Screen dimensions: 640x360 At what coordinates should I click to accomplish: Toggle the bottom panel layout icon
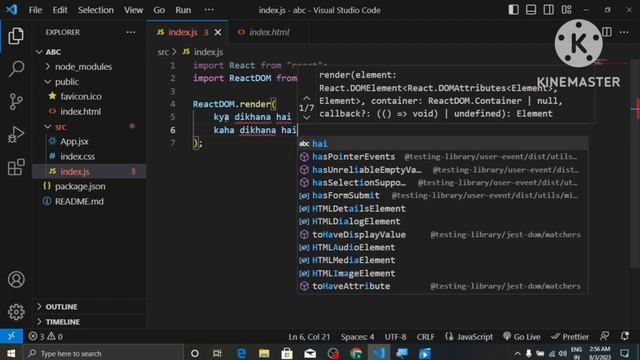click(531, 10)
